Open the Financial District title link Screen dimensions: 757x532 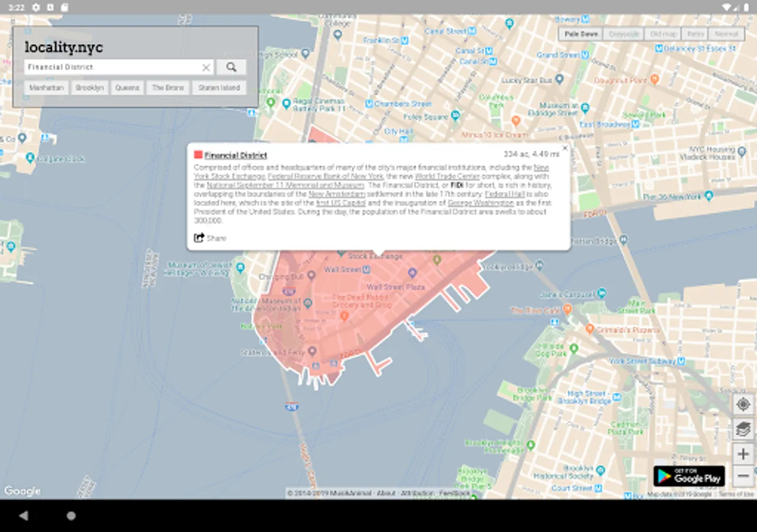(236, 155)
